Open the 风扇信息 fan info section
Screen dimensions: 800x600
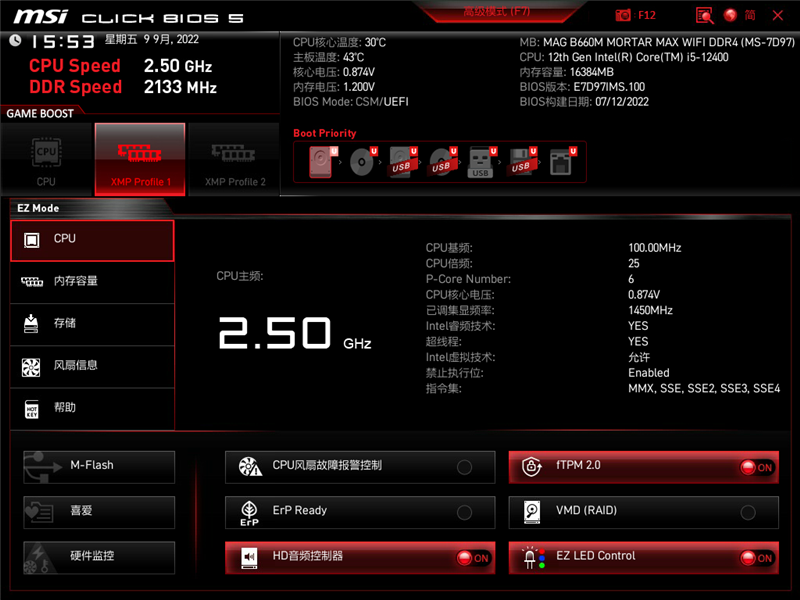tap(92, 366)
